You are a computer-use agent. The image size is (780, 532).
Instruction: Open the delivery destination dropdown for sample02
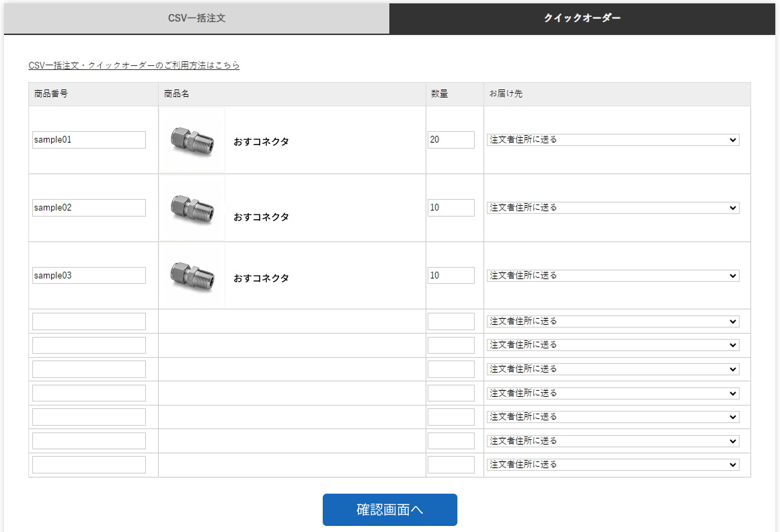[x=613, y=208]
